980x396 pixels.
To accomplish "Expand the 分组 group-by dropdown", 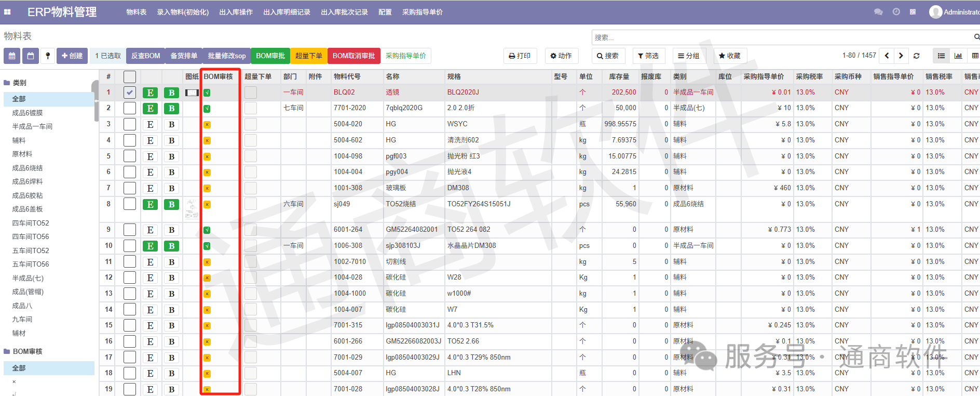I will click(x=689, y=56).
